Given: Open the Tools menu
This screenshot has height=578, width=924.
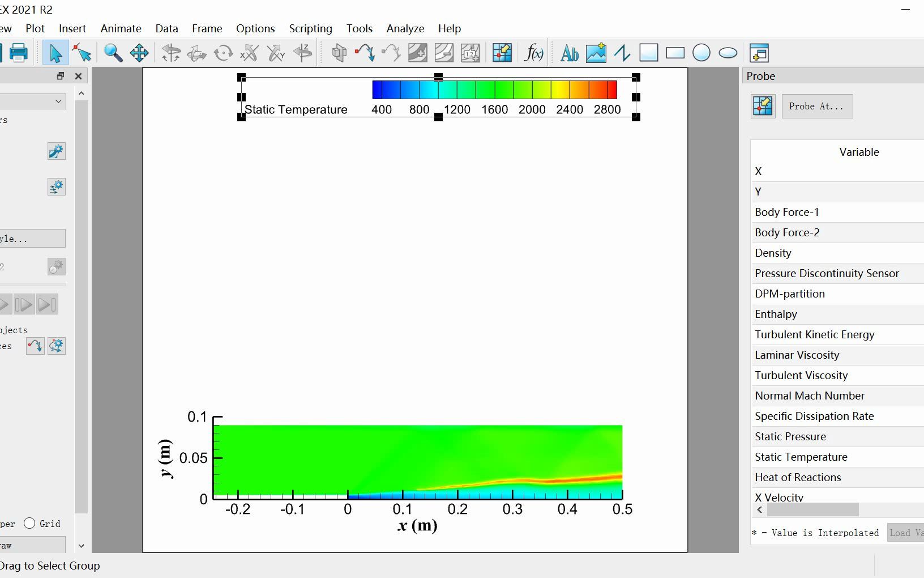Looking at the screenshot, I should click(360, 28).
